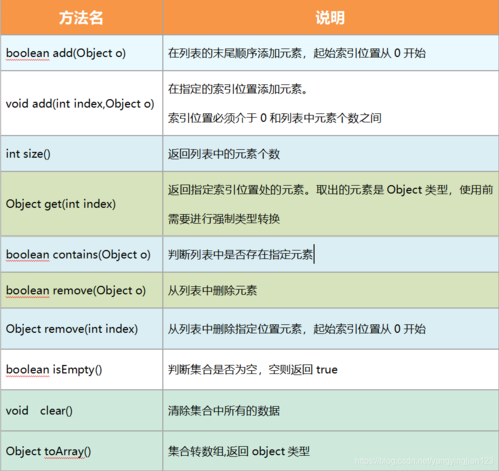Click the line '需要进行强制类型转换'
Image resolution: width=499 pixels, height=471 pixels.
(224, 219)
